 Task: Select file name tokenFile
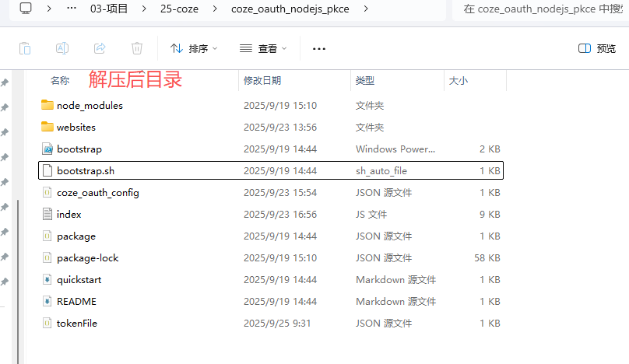pos(77,323)
